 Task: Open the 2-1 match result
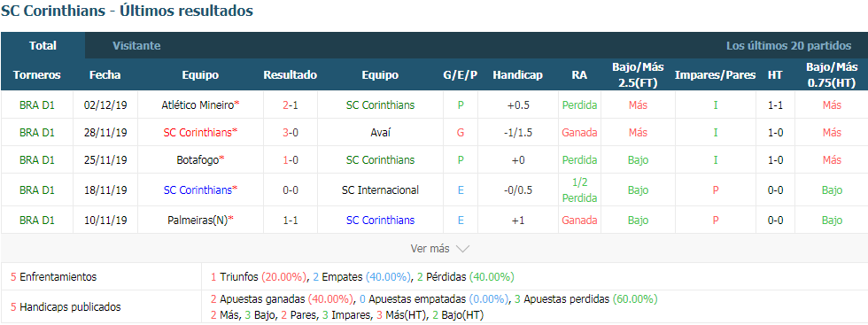pos(291,104)
